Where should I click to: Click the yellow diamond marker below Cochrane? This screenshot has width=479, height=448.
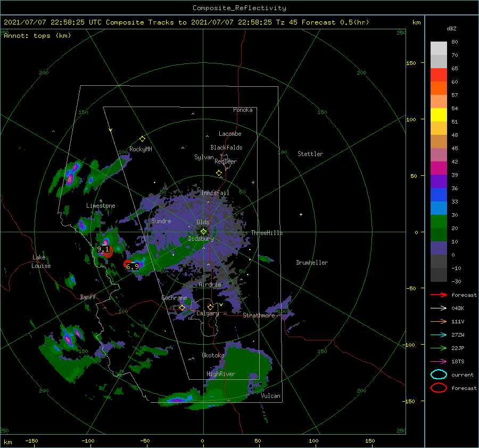[x=182, y=307]
